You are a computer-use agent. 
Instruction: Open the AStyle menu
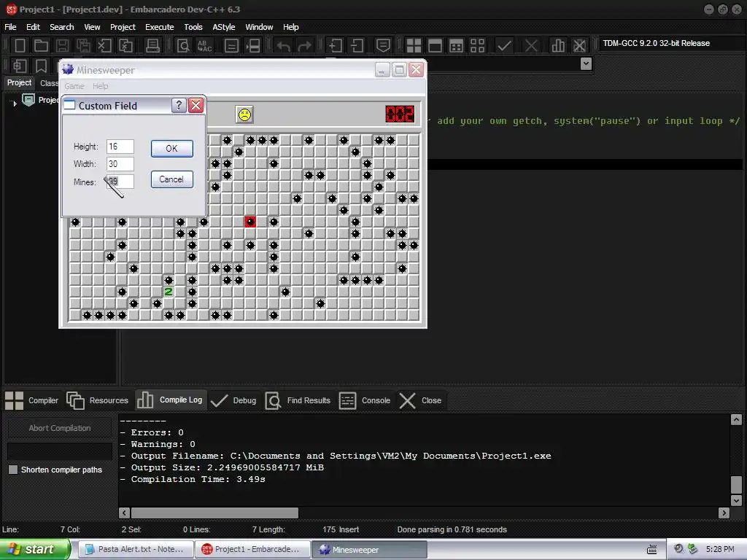tap(224, 27)
